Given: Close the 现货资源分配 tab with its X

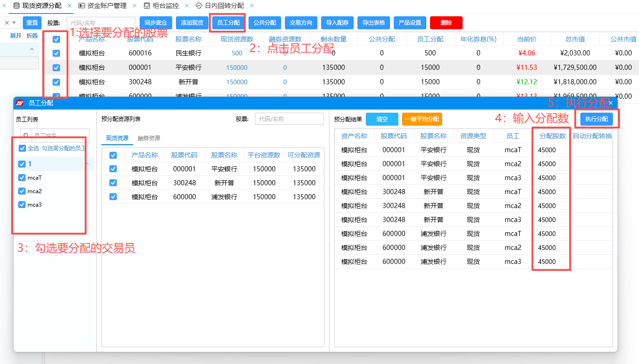Looking at the screenshot, I should tap(69, 6).
